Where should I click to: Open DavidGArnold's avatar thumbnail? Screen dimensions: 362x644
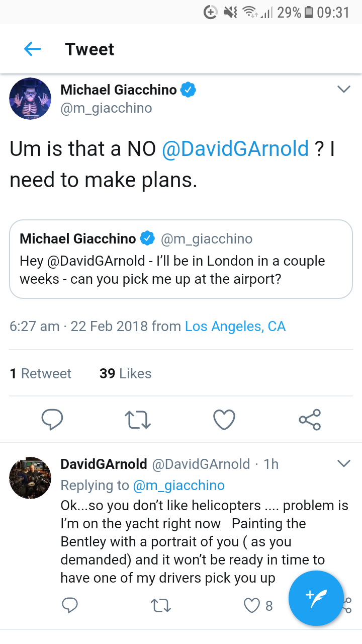point(30,477)
